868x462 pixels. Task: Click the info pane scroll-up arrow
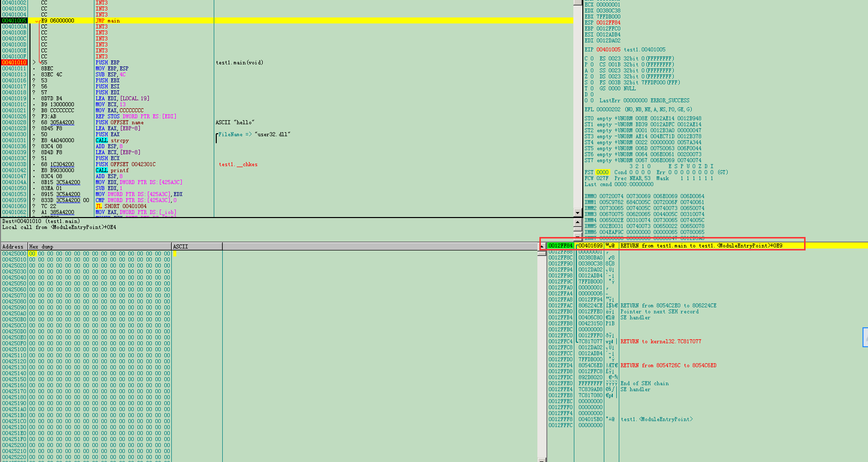click(x=577, y=222)
